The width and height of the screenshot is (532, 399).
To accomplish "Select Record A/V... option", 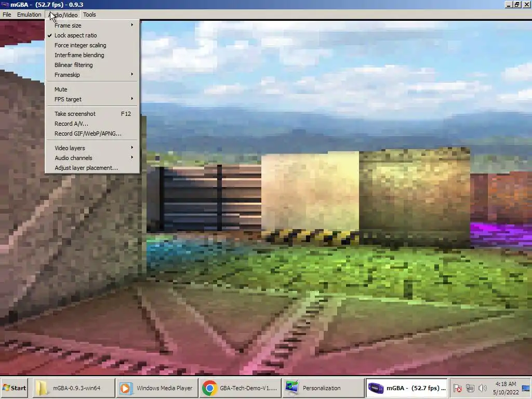I will [x=92, y=124].
